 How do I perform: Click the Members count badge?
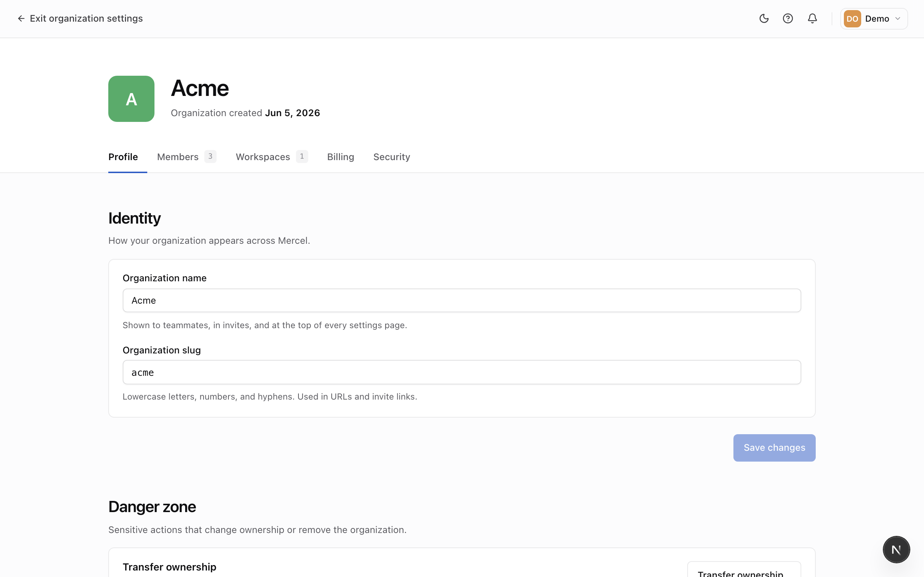click(210, 157)
